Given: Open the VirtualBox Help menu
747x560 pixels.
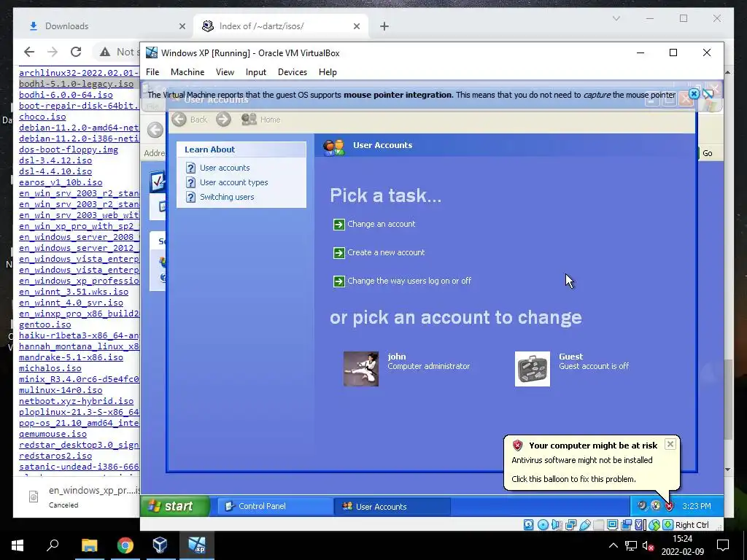Looking at the screenshot, I should point(328,72).
